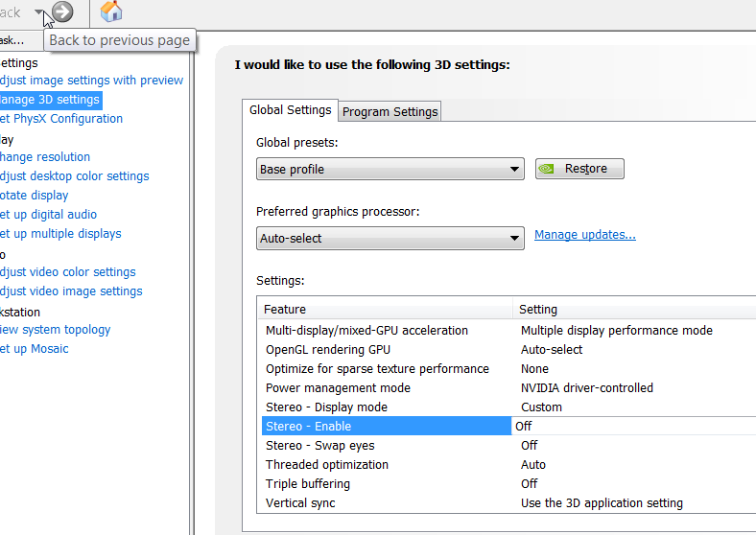This screenshot has width=756, height=535.
Task: Open Adjust video color settings
Action: tap(68, 272)
